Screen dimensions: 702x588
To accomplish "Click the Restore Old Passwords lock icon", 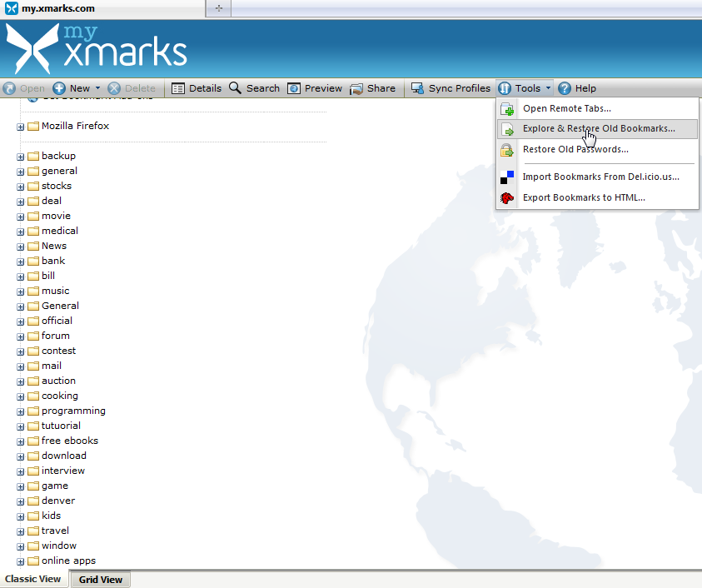I will click(x=507, y=150).
